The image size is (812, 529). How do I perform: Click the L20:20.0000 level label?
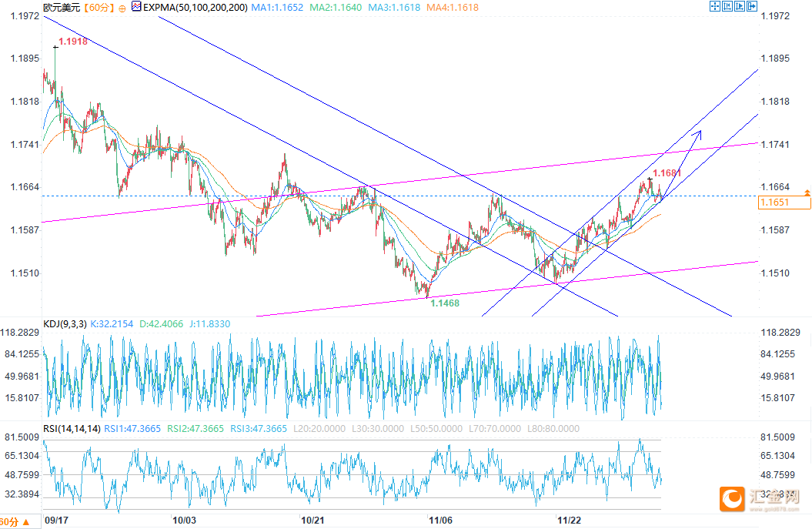pos(319,428)
